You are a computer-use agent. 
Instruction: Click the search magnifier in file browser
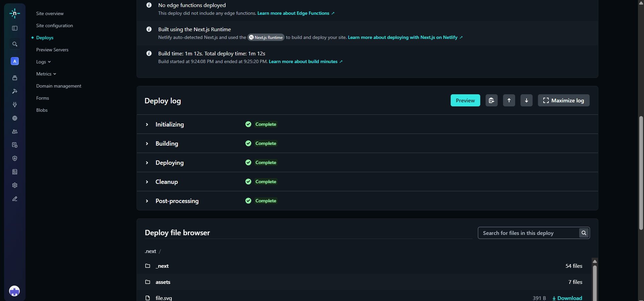pos(584,233)
